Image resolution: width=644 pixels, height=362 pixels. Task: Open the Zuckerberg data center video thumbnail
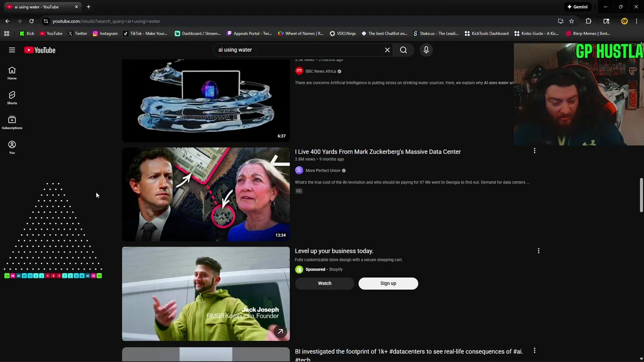click(x=206, y=194)
